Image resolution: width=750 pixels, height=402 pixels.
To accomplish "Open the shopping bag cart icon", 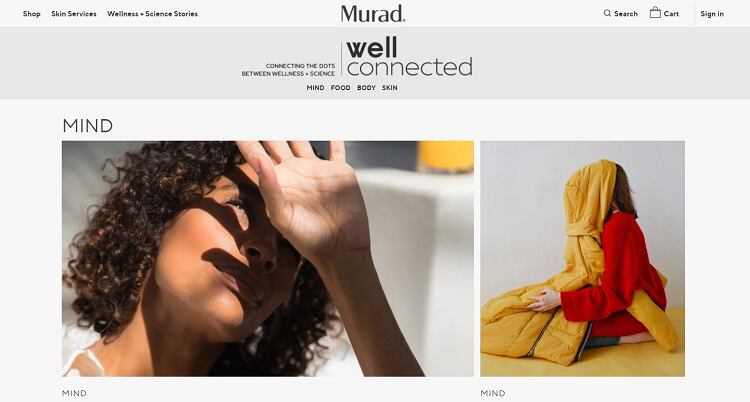I will click(x=655, y=13).
